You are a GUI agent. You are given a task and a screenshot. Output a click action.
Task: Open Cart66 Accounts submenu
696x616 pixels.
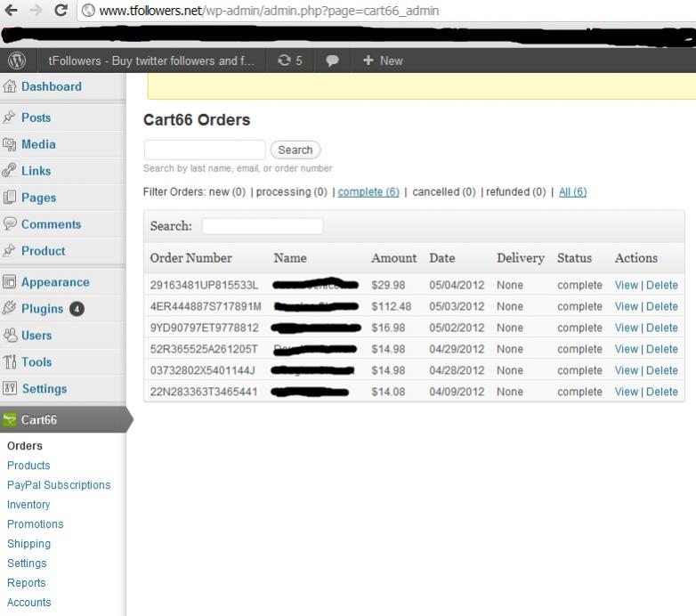click(x=28, y=603)
